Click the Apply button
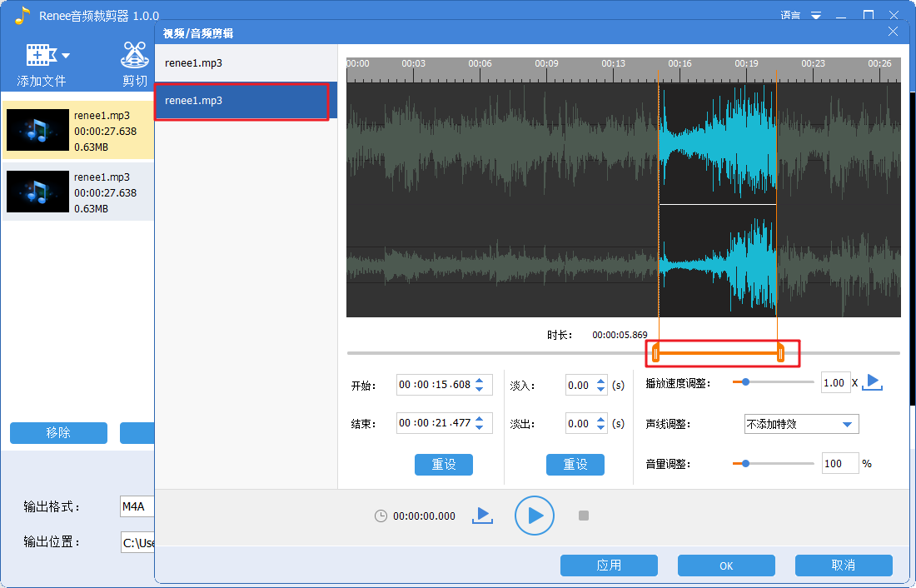The width and height of the screenshot is (916, 588). pos(609,566)
